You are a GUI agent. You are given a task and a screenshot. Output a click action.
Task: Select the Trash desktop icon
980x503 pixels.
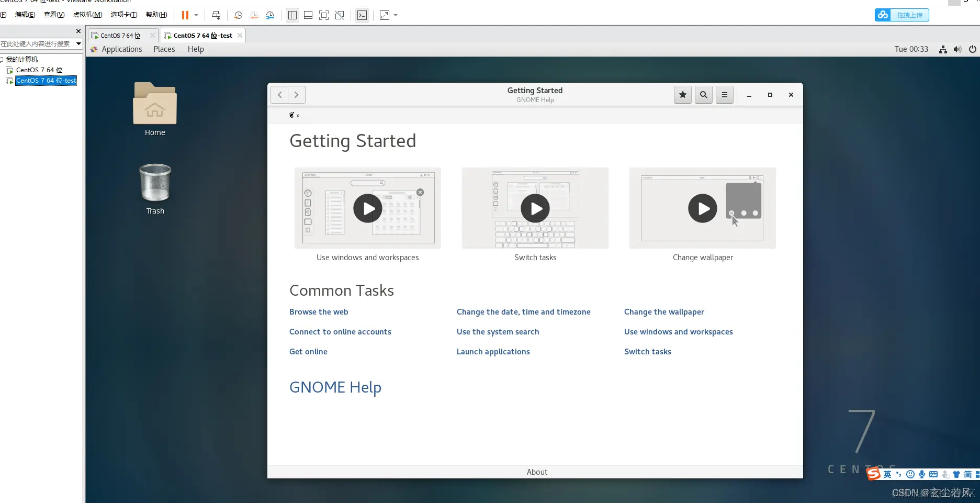click(x=155, y=189)
